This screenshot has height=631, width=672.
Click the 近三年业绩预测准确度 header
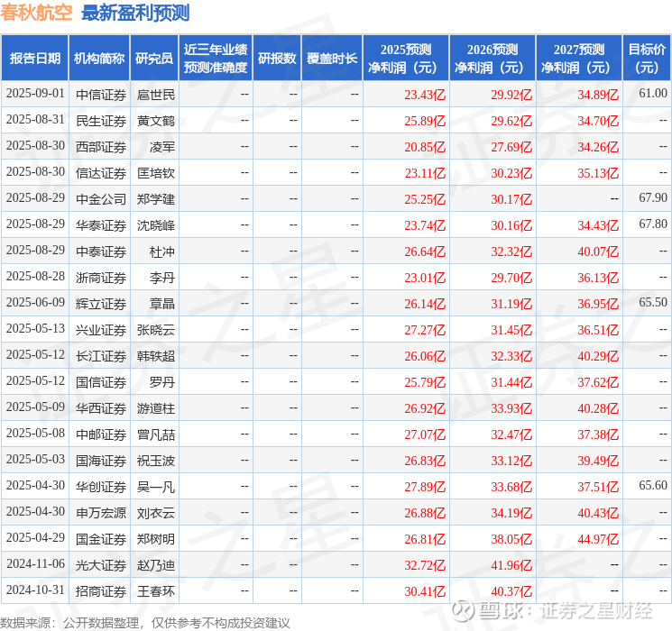(x=216, y=59)
